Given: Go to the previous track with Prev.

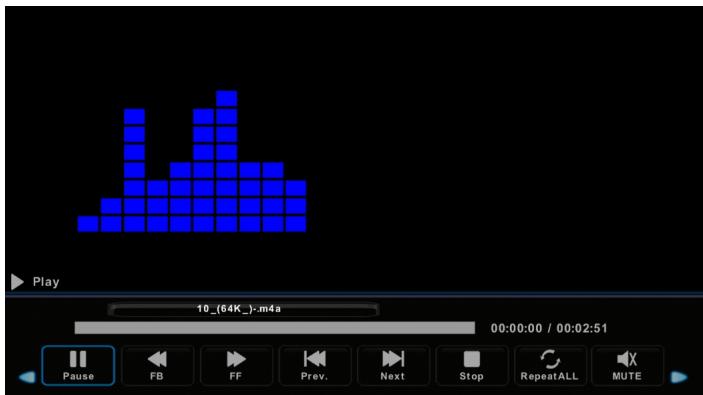Looking at the screenshot, I should click(314, 365).
